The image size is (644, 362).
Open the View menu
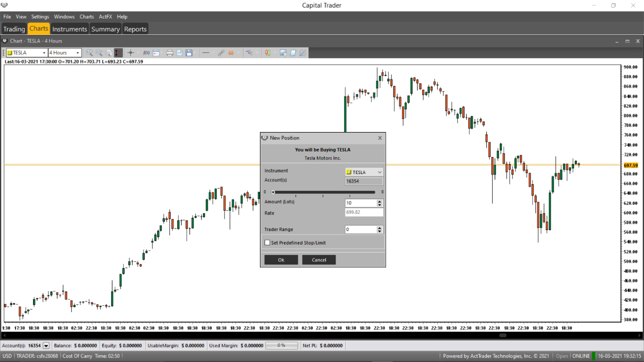tap(21, 17)
